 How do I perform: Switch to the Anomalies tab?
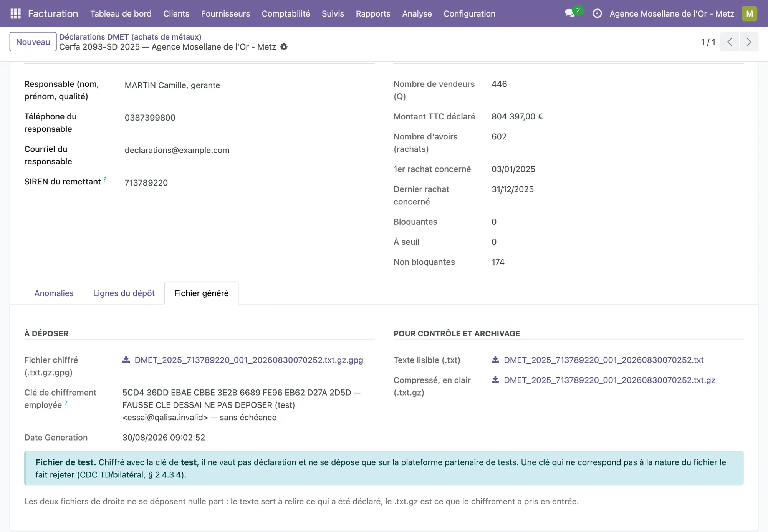pos(54,293)
